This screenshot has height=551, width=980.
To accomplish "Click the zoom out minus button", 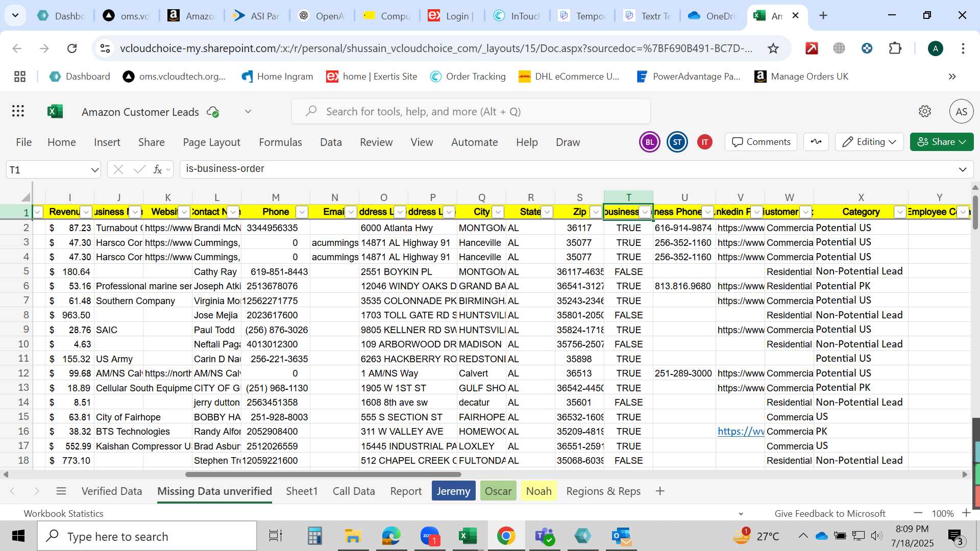I will [918, 513].
